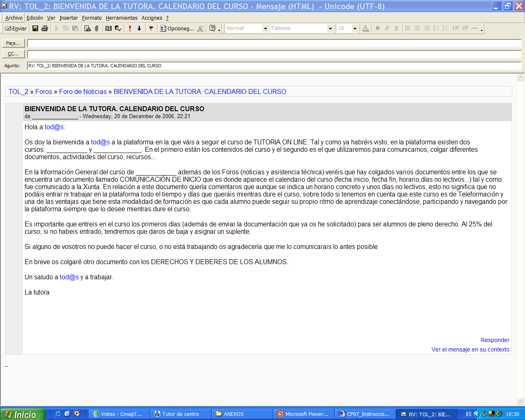Click the Check Names icon
Image resolution: width=525 pixels, height=420 pixels.
pos(118,28)
